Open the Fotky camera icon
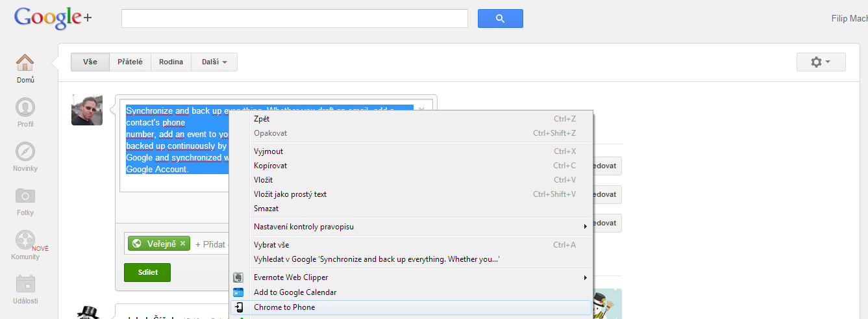 [x=25, y=196]
